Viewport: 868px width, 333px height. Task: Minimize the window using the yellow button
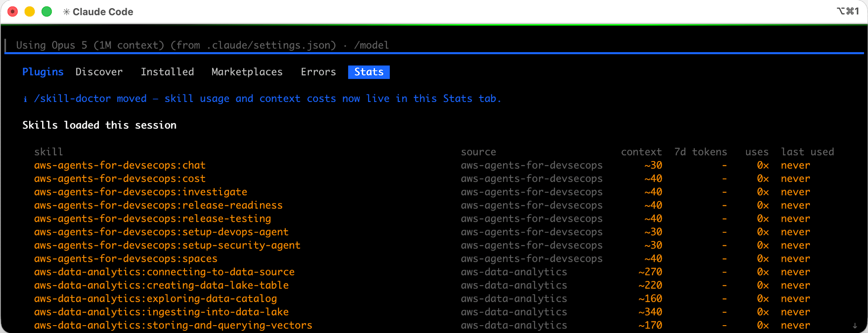[x=30, y=12]
